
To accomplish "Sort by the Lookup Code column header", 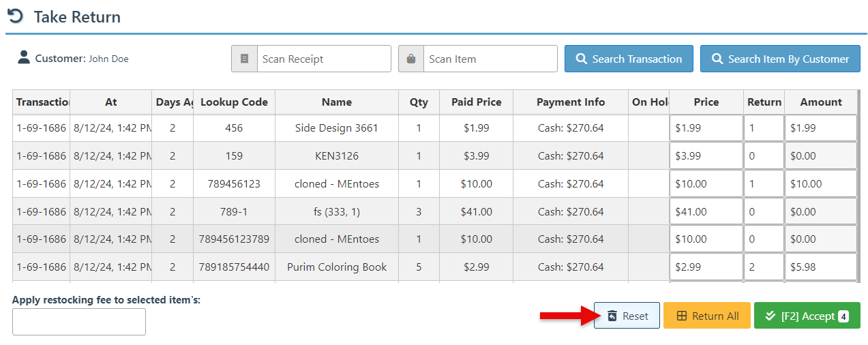I will (234, 102).
